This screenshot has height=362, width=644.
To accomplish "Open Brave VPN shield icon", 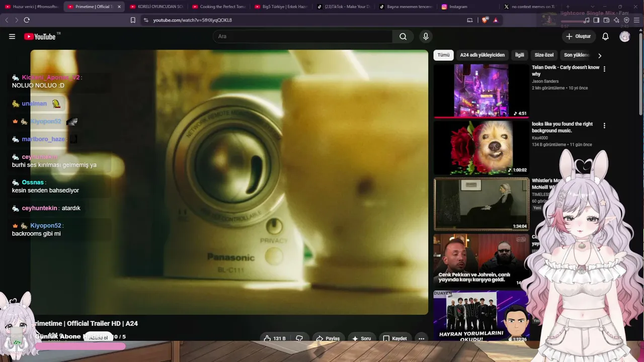I will [626, 20].
